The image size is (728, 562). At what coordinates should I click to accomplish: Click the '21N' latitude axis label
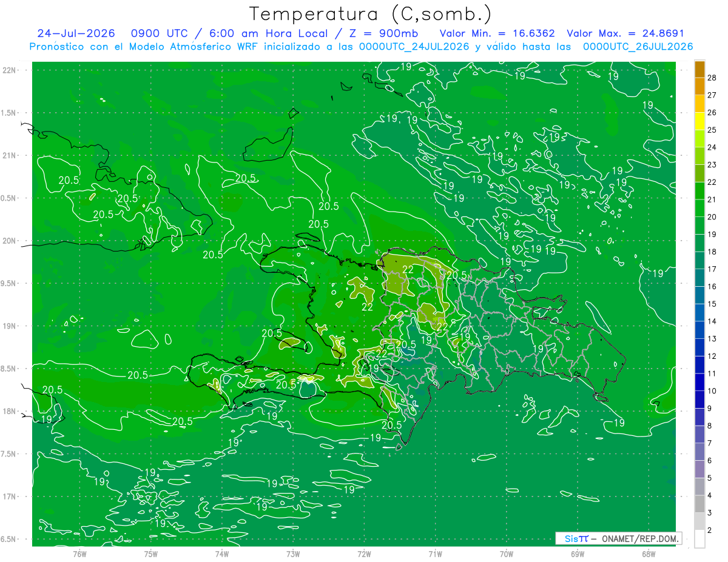point(10,155)
